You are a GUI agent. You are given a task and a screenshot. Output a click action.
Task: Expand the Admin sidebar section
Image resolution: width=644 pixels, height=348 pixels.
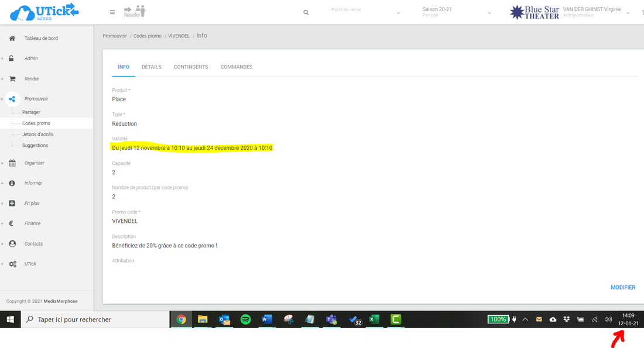[x=31, y=58]
